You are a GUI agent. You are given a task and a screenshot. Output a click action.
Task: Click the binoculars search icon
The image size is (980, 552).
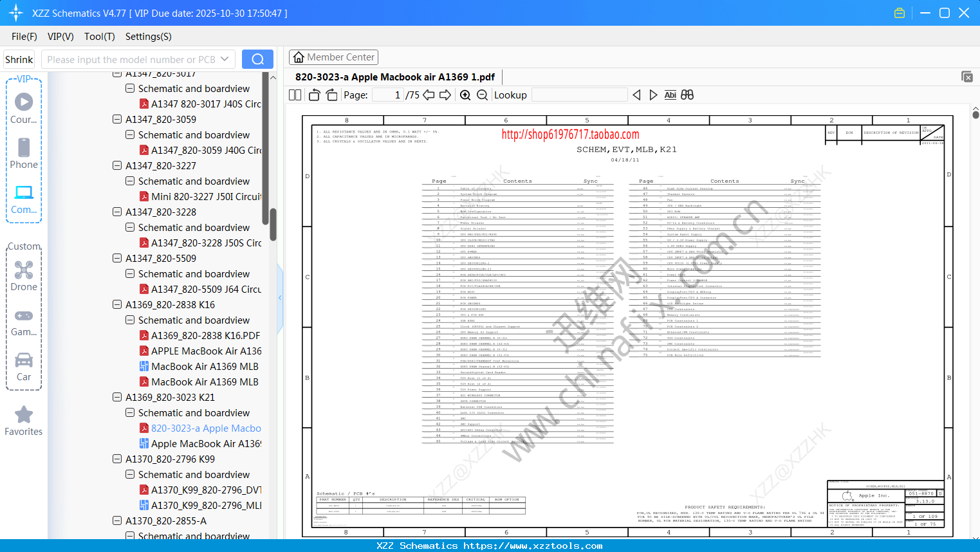tap(687, 95)
